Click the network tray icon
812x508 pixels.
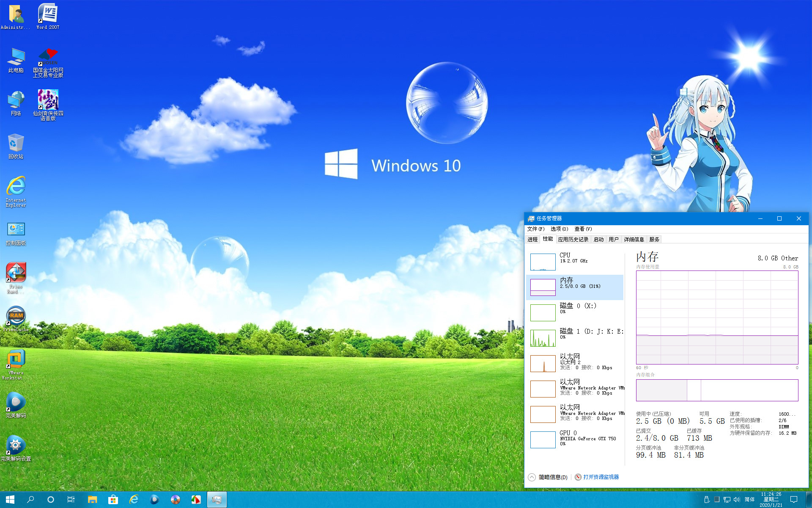[727, 500]
